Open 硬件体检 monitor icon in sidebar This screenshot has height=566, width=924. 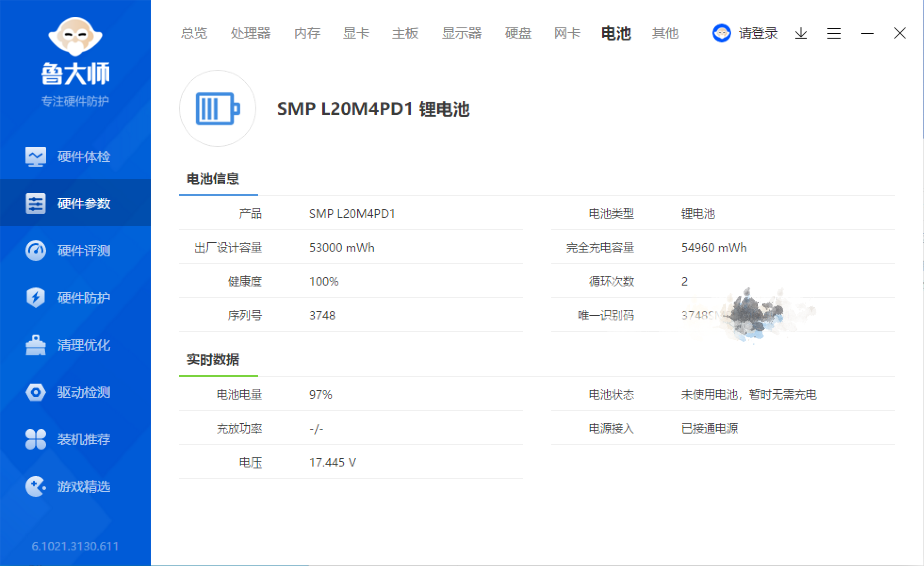point(36,156)
